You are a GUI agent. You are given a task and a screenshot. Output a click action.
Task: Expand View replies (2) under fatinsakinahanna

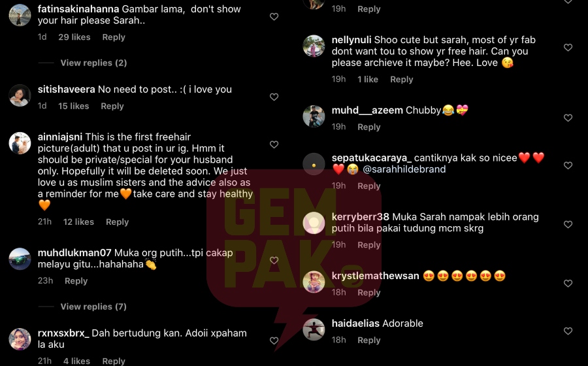[x=93, y=63]
